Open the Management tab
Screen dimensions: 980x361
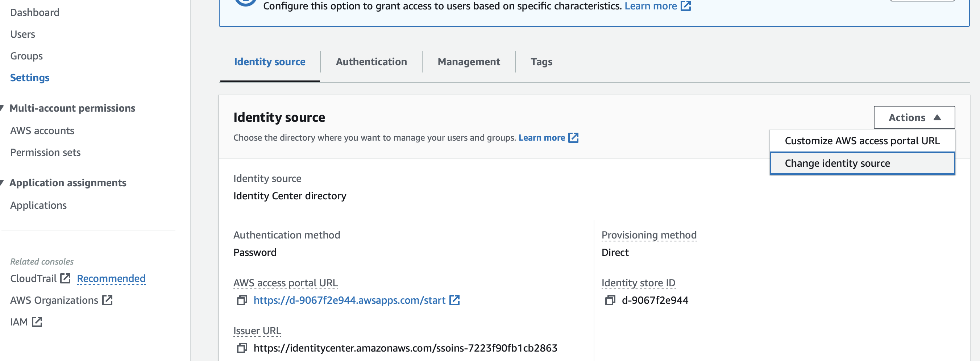468,62
